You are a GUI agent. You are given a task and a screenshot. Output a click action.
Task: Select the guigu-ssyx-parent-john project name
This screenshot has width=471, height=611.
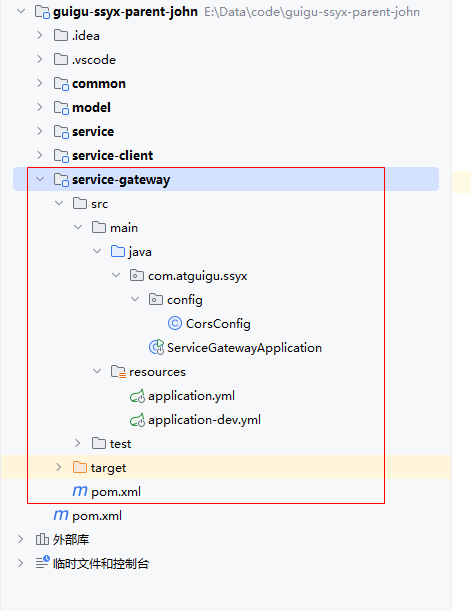point(125,12)
